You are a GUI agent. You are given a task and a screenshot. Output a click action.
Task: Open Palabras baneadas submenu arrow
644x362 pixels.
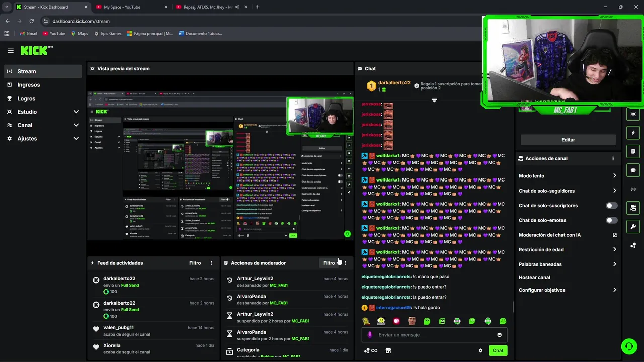click(614, 264)
